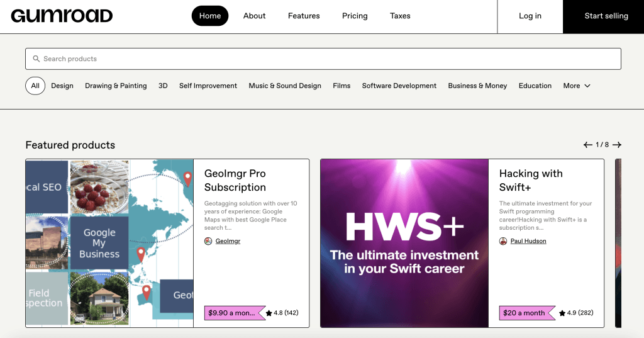Select the Design category

(62, 86)
